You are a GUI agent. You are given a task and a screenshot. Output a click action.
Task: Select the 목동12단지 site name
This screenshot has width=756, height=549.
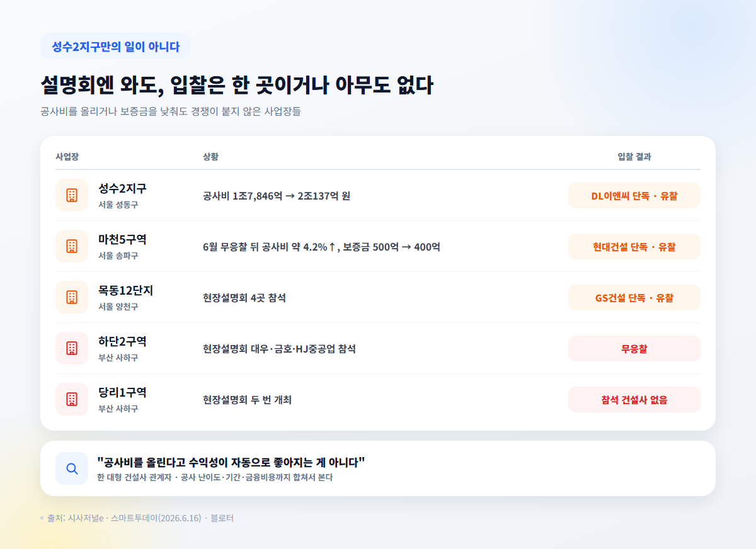126,290
